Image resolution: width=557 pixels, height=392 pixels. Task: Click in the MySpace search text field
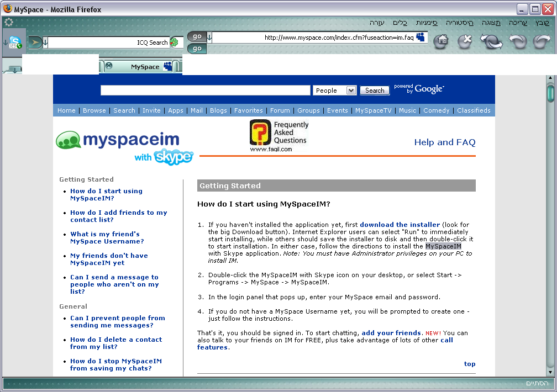pos(205,91)
